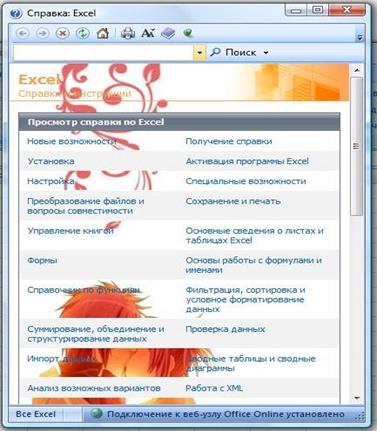Image resolution: width=377 pixels, height=431 pixels.
Task: Print the current help topic
Action: [x=128, y=33]
